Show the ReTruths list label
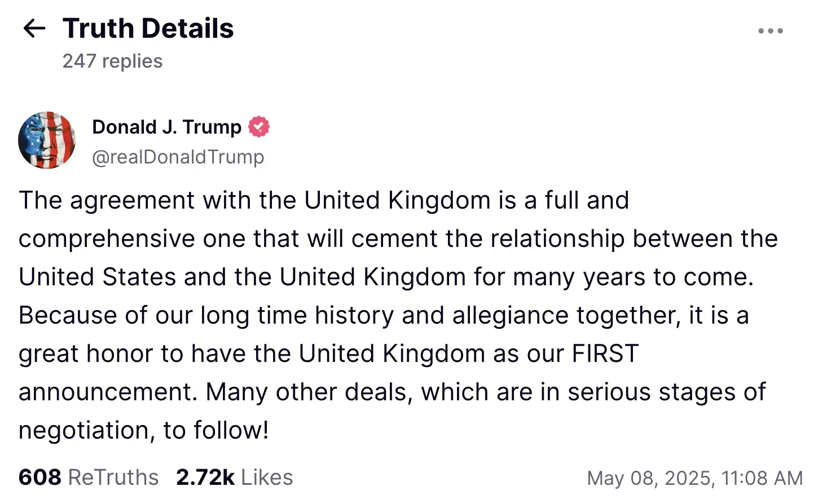 coord(113,478)
